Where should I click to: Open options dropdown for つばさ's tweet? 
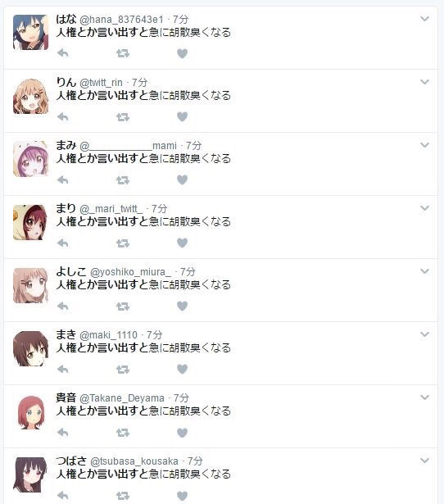tap(424, 461)
